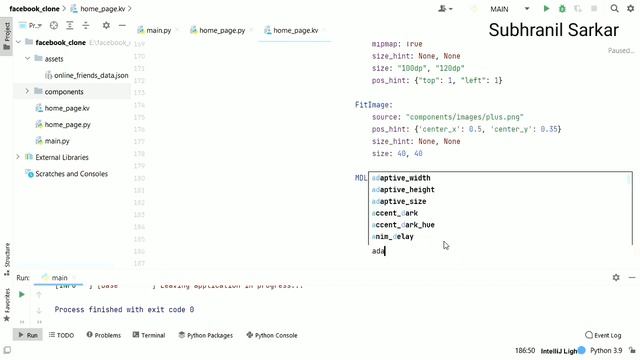Click tool window quick access icon bottom-left
This screenshot has width=640, height=360.
[7, 350]
